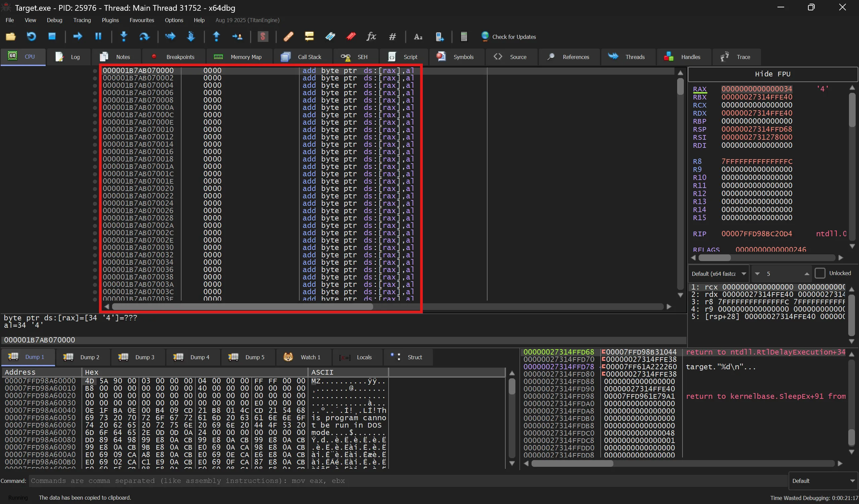Viewport: 859px width, 504px height.
Task: Click the Pause execution icon
Action: [x=98, y=37]
